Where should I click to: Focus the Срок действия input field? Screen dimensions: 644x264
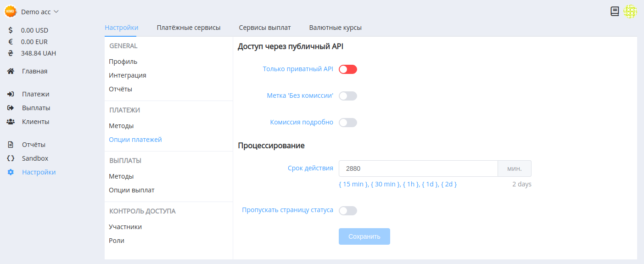point(418,169)
